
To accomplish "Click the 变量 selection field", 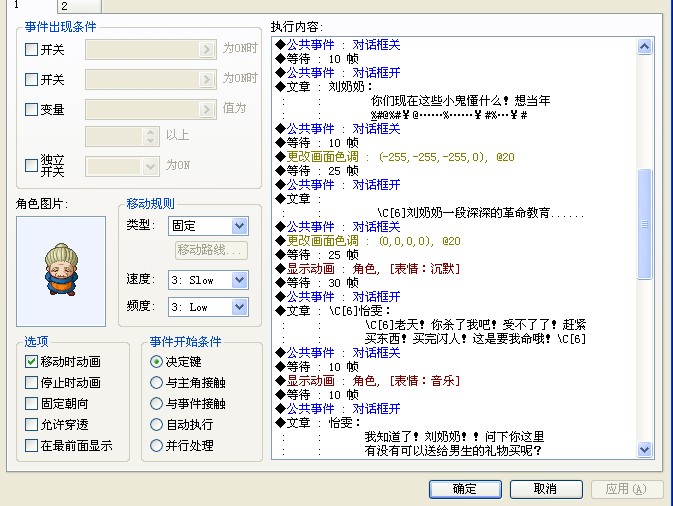I will click(x=142, y=109).
